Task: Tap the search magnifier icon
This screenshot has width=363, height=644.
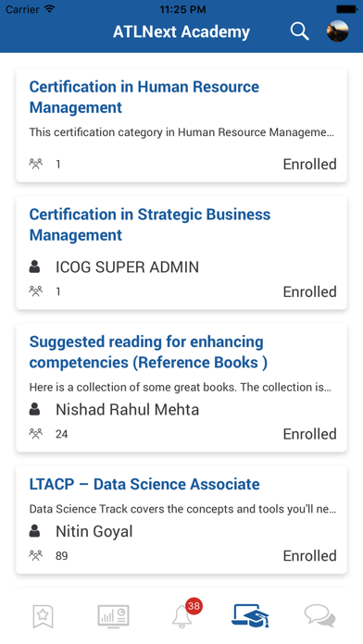Action: click(299, 31)
